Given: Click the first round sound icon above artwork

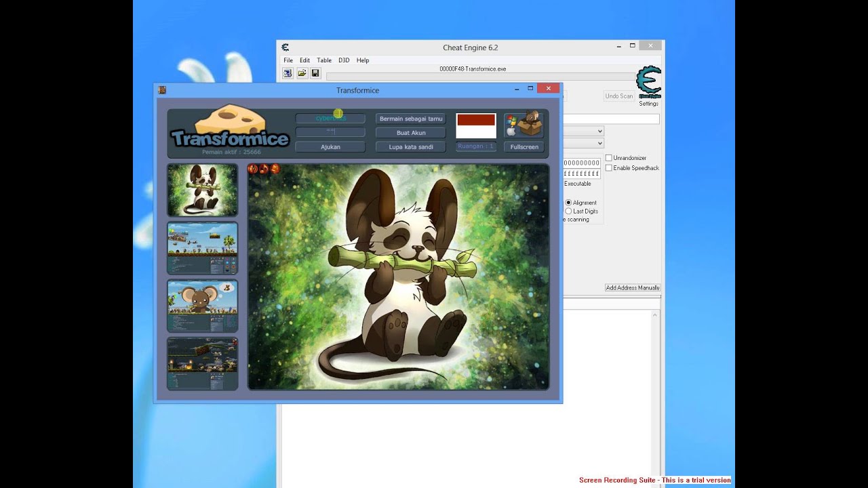Looking at the screenshot, I should pos(253,169).
